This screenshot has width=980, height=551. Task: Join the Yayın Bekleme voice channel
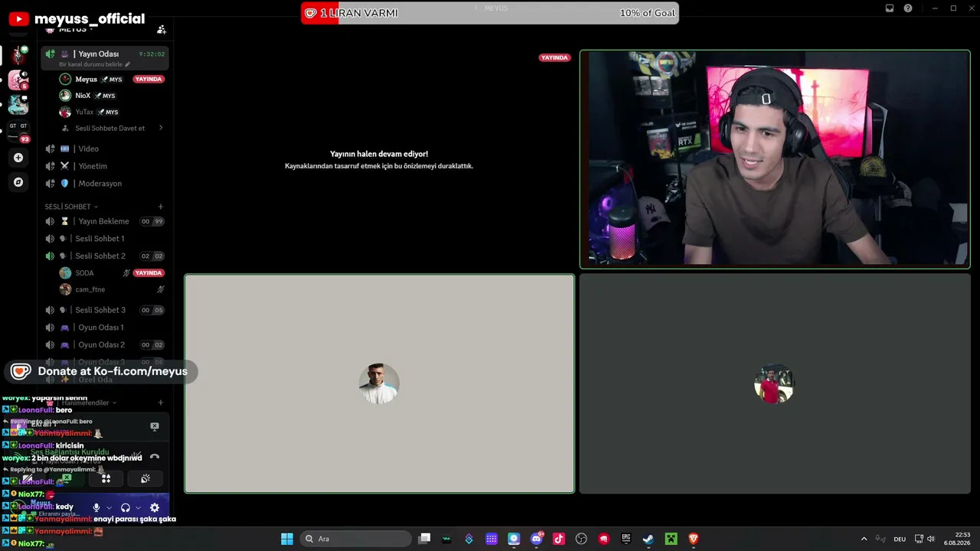coord(105,221)
